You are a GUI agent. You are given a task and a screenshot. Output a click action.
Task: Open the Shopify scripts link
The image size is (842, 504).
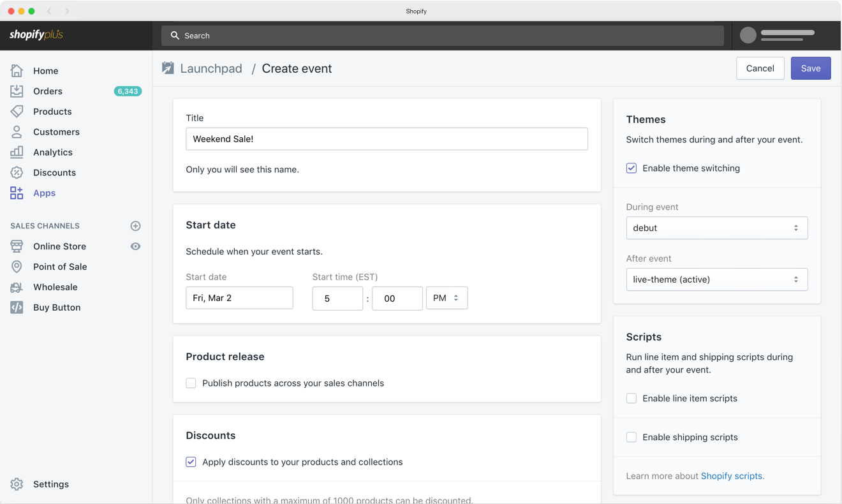coord(732,476)
